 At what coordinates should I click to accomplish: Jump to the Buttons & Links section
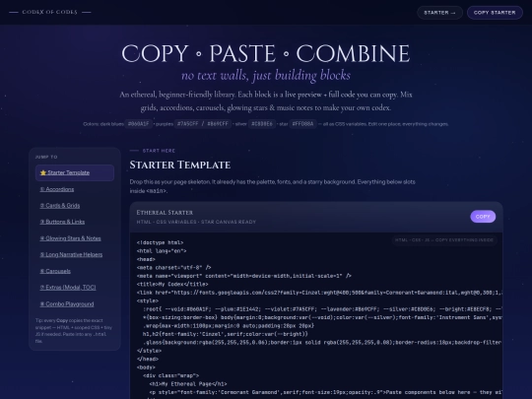62,222
